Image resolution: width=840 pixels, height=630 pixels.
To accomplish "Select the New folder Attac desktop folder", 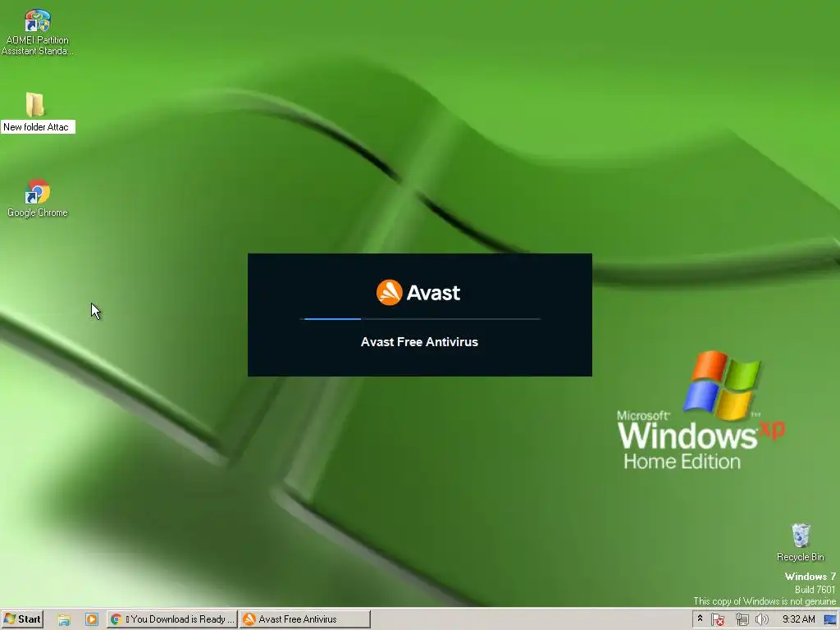I will tap(35, 104).
